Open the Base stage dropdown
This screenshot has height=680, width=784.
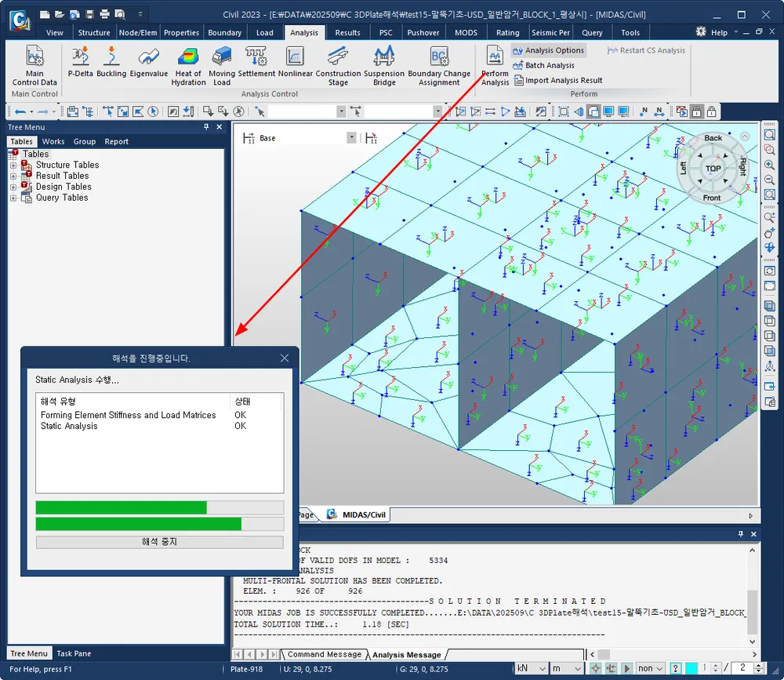(351, 137)
